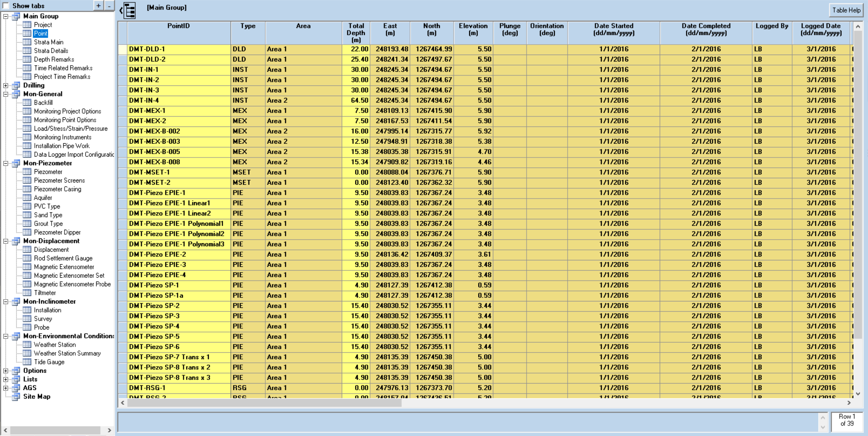Image resolution: width=868 pixels, height=436 pixels.
Task: Click the Site Map group icon
Action: [16, 396]
